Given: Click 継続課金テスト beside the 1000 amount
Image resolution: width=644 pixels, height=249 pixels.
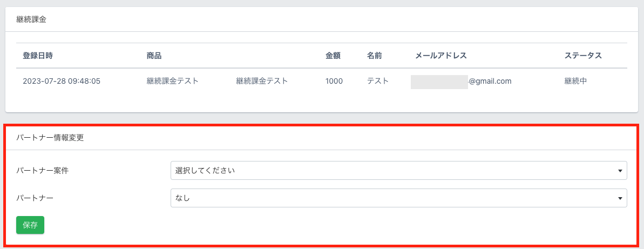Looking at the screenshot, I should coord(262,82).
